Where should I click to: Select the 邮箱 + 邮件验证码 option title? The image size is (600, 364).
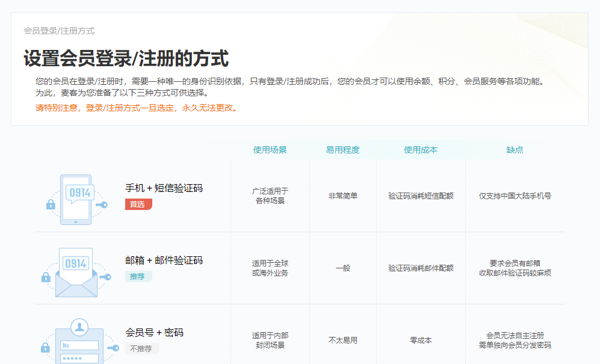[164, 261]
